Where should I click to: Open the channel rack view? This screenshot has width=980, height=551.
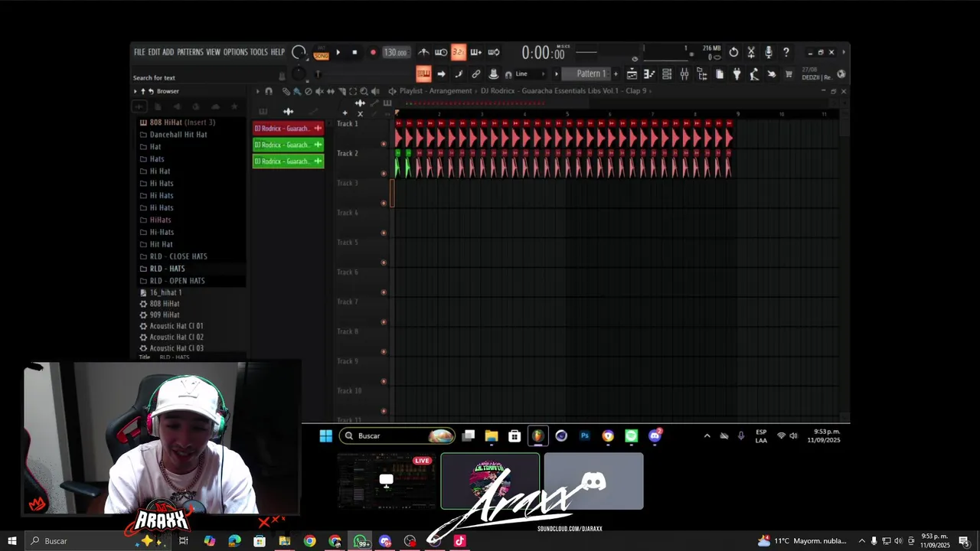tap(667, 74)
